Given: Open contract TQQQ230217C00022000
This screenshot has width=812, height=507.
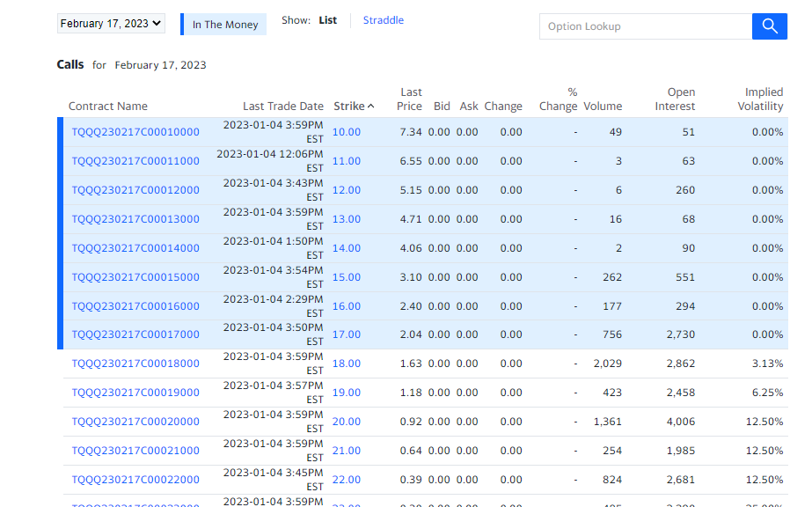Looking at the screenshot, I should point(135,480).
